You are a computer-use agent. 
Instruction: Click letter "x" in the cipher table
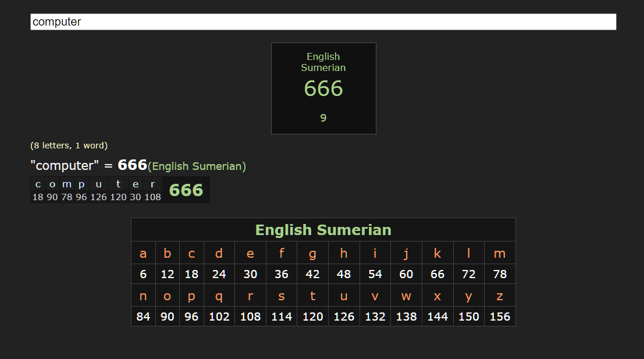tap(437, 296)
